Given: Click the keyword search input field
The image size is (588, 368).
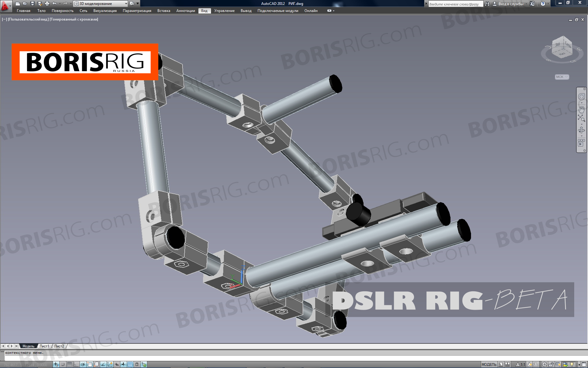Looking at the screenshot, I should 455,4.
